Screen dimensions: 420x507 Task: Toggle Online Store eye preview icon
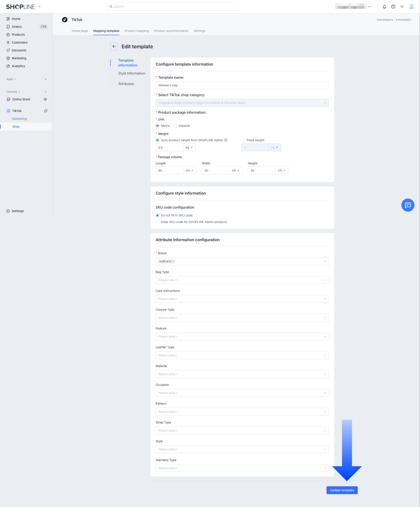tap(45, 99)
